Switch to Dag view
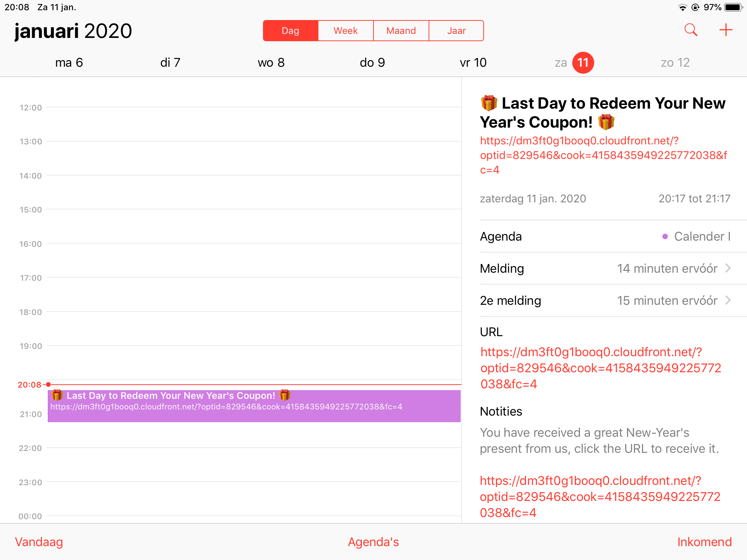 (x=290, y=31)
